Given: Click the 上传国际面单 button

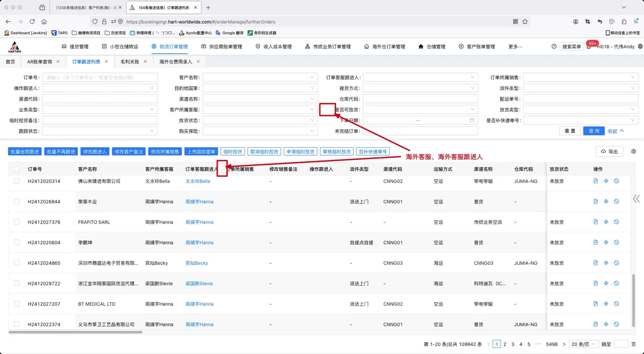Looking at the screenshot, I should (x=201, y=152).
